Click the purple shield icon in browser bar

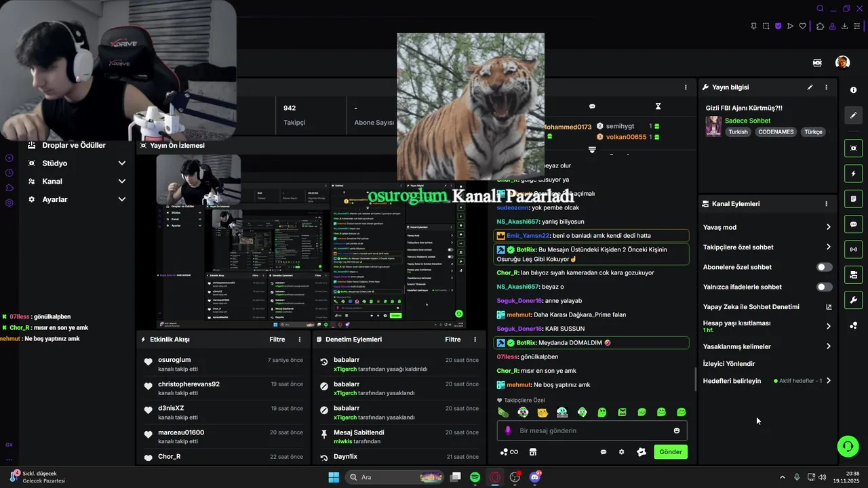click(x=778, y=26)
